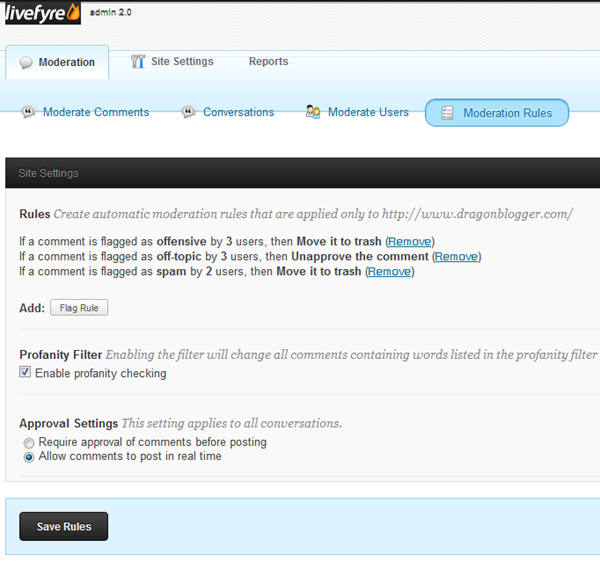The width and height of the screenshot is (600, 562).
Task: Click the Moderation tab speech bubble icon
Action: pyautogui.click(x=26, y=62)
